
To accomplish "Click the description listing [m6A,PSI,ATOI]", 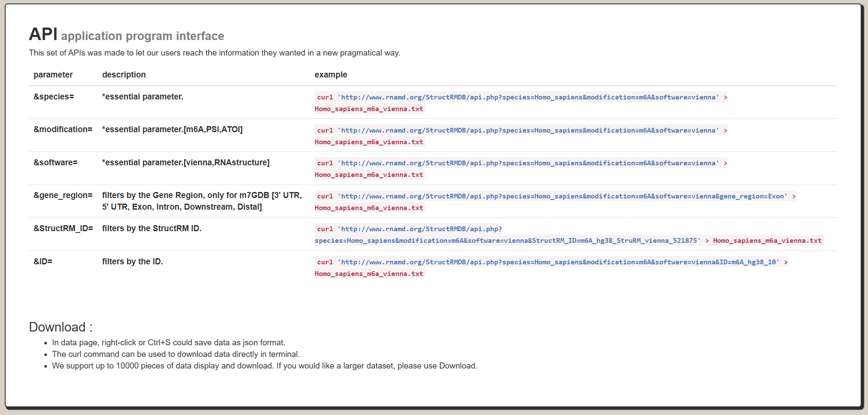I will click(x=172, y=130).
